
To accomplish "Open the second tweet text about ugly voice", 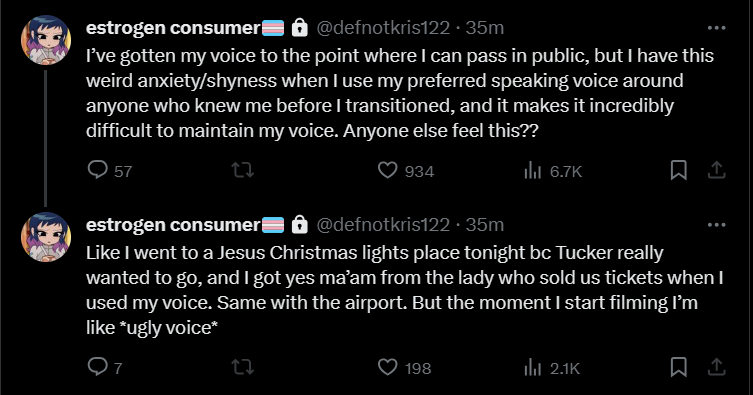I will click(x=405, y=290).
